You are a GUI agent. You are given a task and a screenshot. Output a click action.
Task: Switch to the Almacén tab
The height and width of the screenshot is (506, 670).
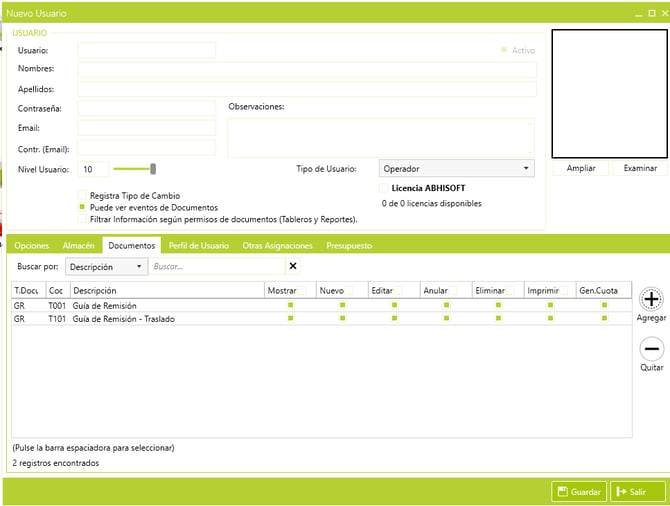click(x=79, y=245)
